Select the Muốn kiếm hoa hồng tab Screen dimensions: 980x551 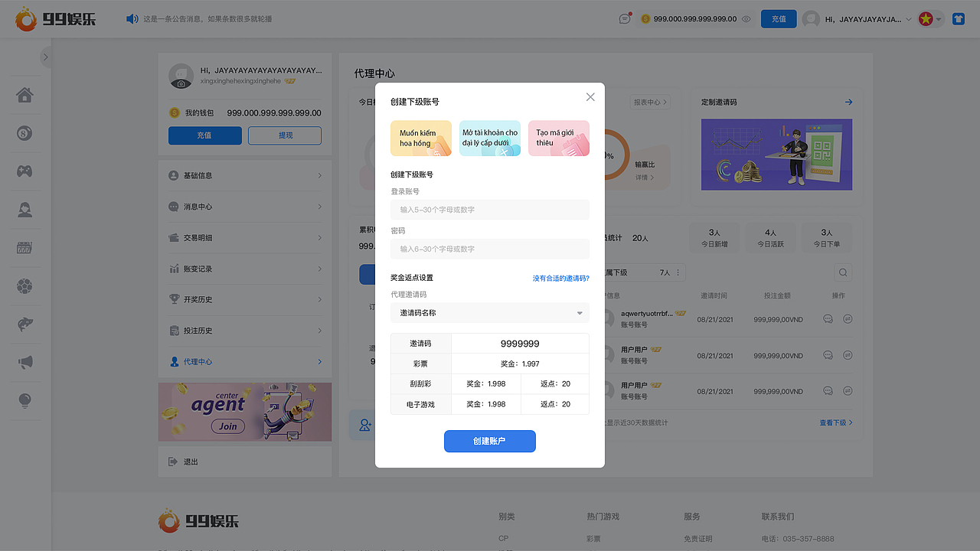(420, 139)
